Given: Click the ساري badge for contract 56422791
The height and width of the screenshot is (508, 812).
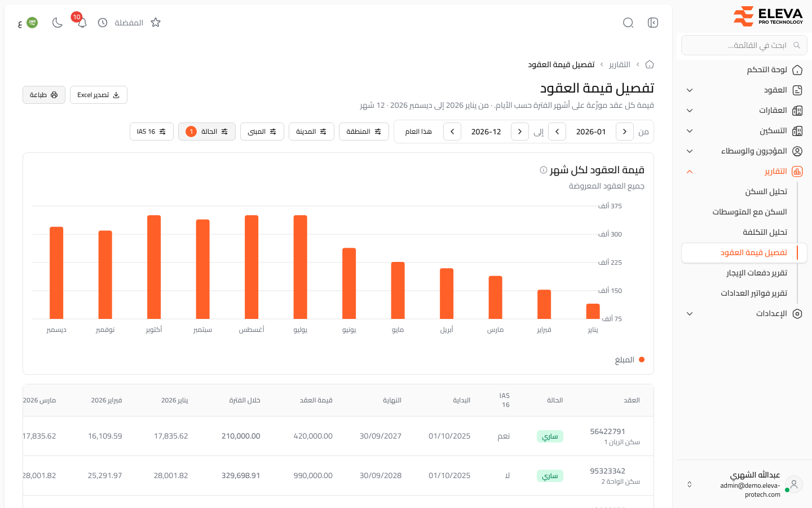Looking at the screenshot, I should 550,436.
